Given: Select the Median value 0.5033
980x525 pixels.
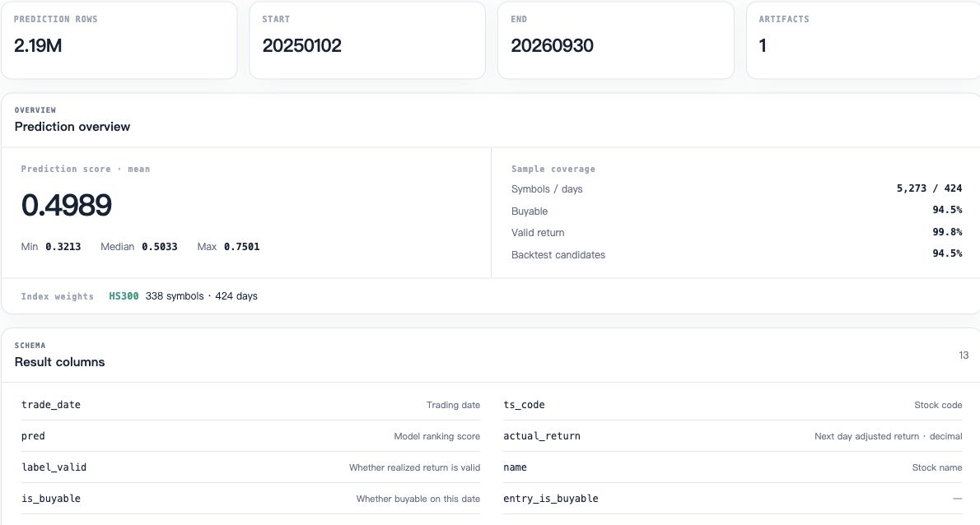Looking at the screenshot, I should tap(160, 247).
